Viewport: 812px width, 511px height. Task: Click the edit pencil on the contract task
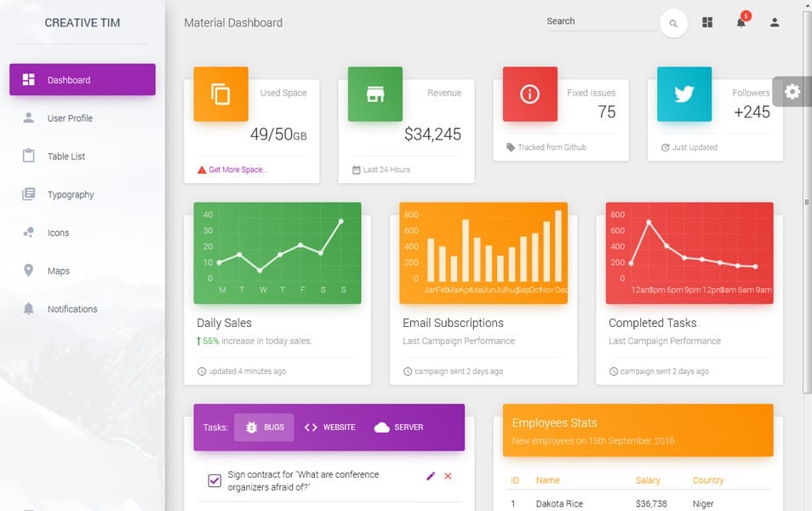(431, 478)
